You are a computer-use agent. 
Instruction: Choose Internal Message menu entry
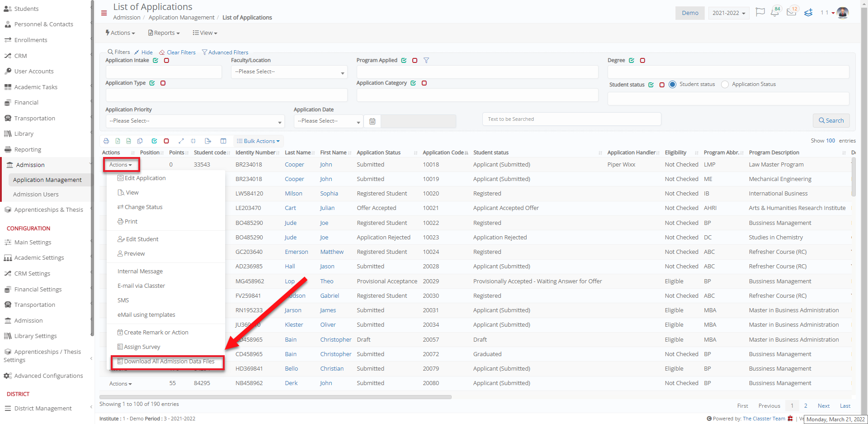point(140,271)
